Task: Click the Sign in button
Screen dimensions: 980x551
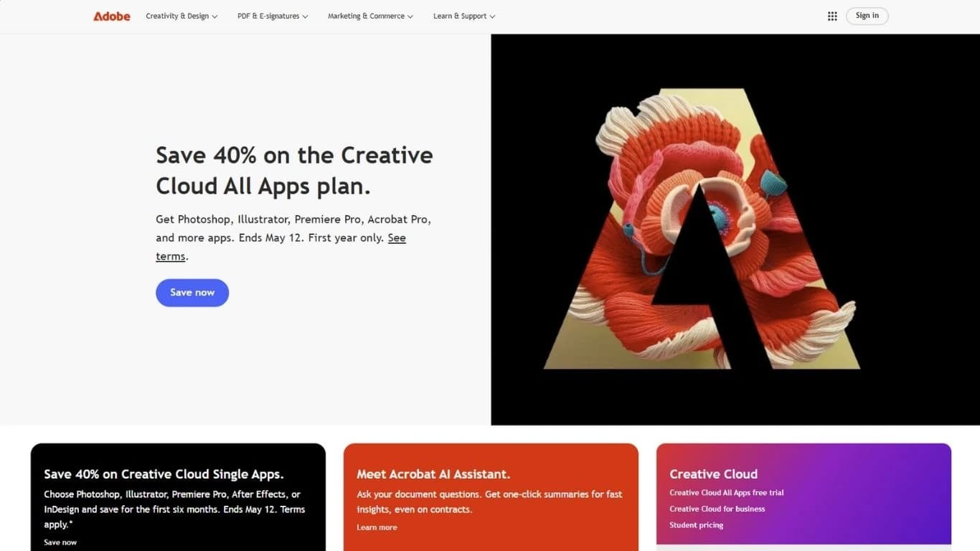Action: 867,16
